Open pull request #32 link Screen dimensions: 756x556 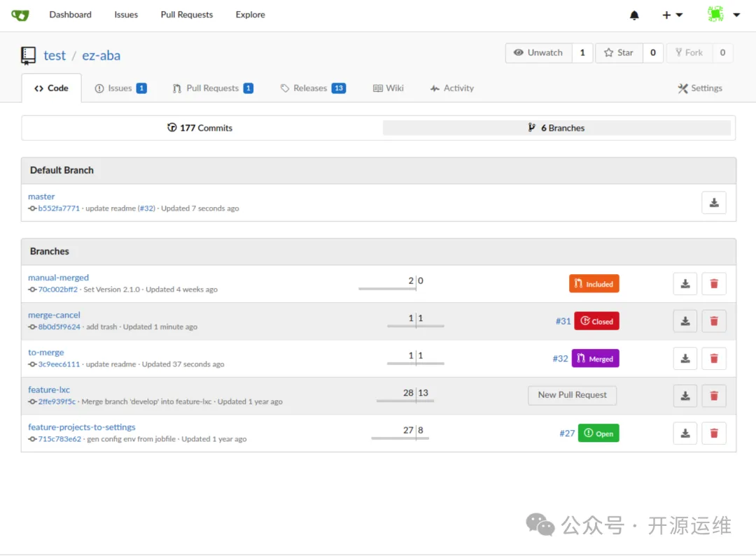coord(560,359)
